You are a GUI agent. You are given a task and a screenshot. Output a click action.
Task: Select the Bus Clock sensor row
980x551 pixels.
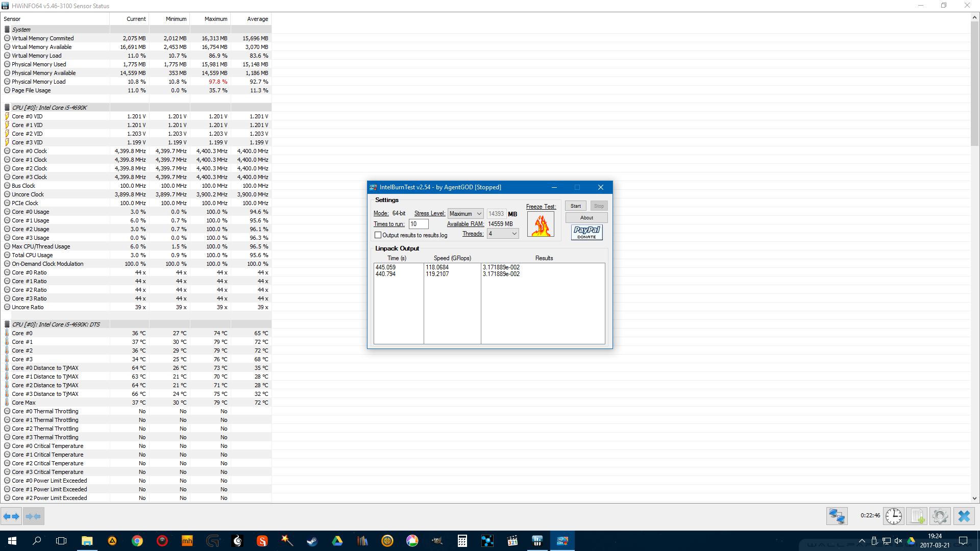[x=137, y=186]
